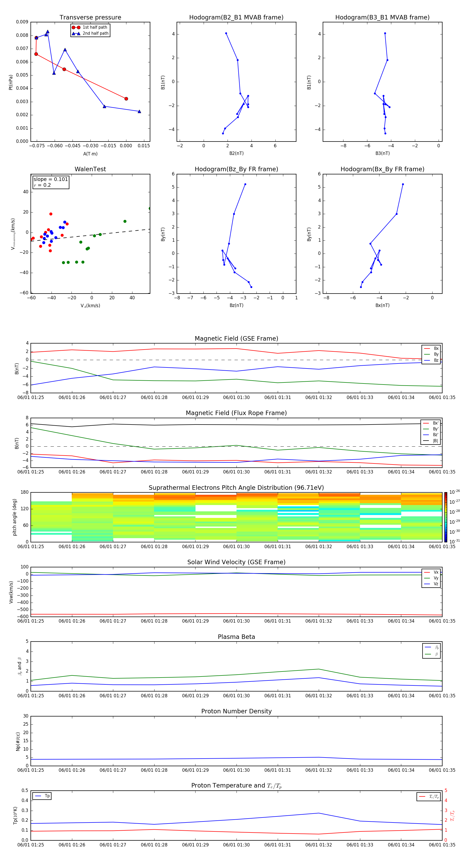The width and height of the screenshot is (473, 868).
Task: Click the "B2(nT)" x-axis label
Action: pyautogui.click(x=236, y=153)
